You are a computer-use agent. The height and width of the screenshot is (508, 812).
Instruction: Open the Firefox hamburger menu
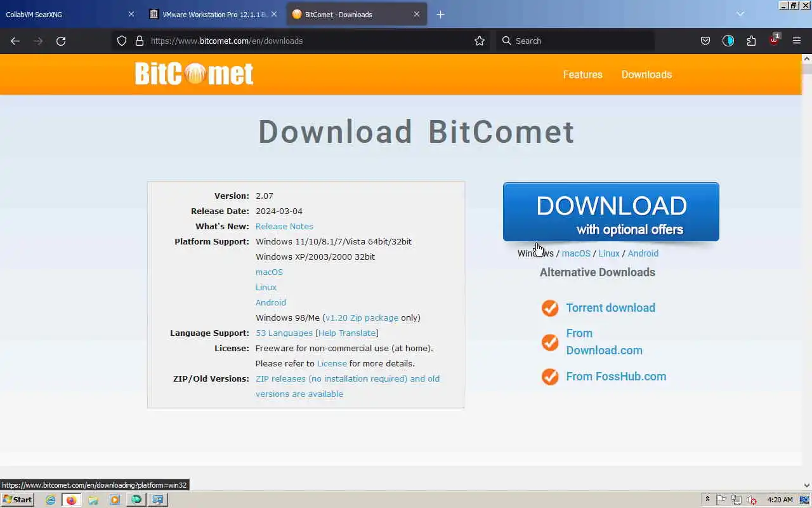(797, 41)
